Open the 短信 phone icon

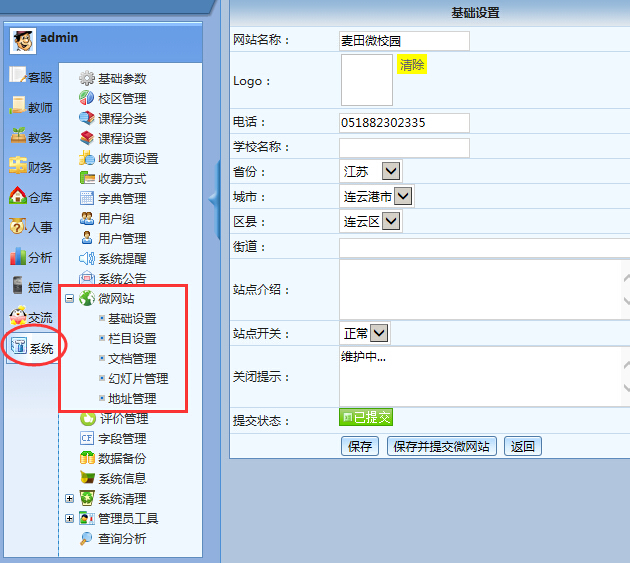(18, 286)
